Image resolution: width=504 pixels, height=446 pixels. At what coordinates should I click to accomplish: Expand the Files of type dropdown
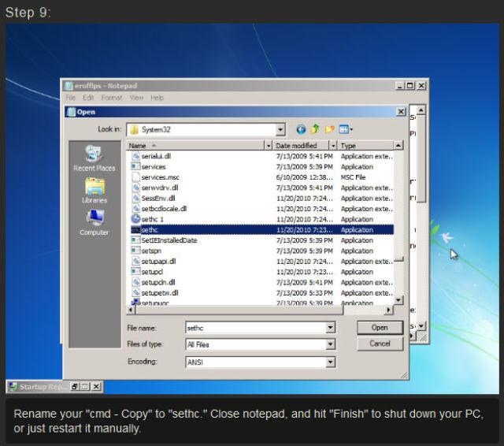[330, 344]
